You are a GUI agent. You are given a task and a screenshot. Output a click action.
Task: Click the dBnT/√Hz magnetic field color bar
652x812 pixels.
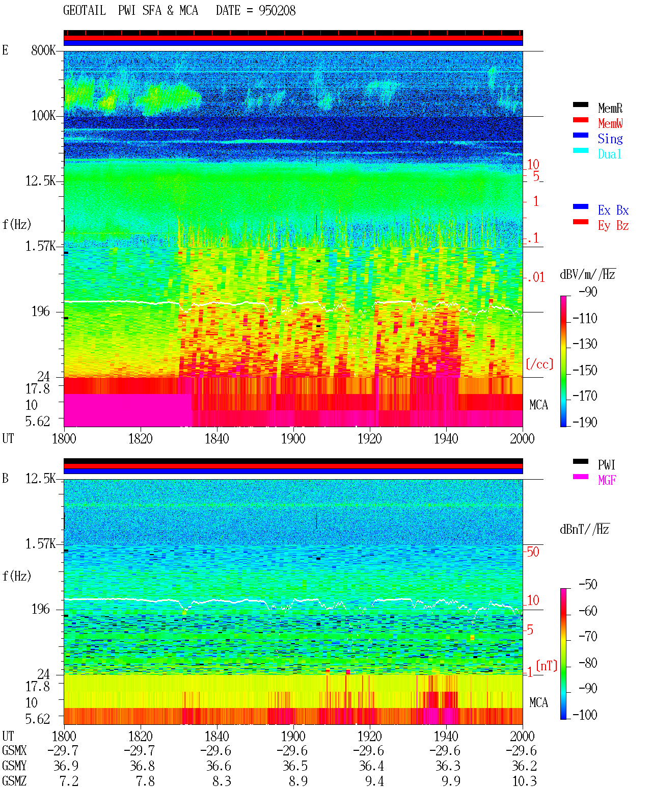click(563, 654)
